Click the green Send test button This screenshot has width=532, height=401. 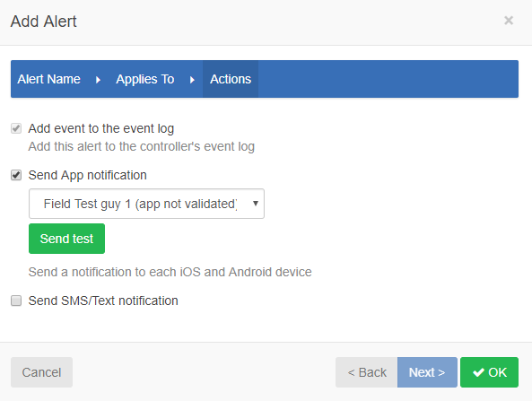[67, 239]
